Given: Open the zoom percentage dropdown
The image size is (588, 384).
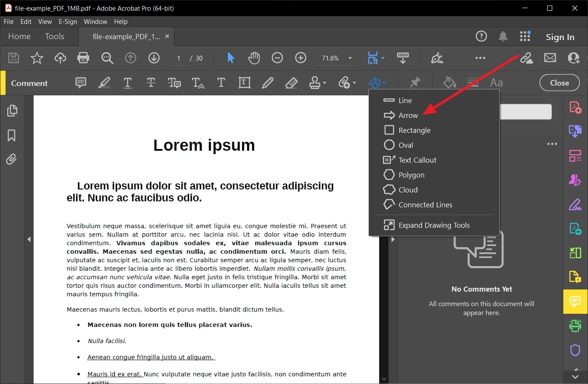Looking at the screenshot, I should [x=350, y=58].
